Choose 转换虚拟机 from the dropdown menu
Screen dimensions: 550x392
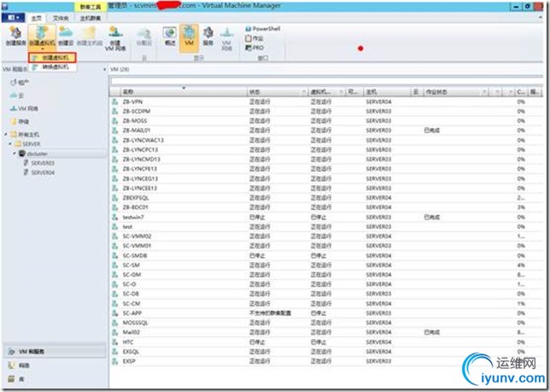(x=53, y=67)
